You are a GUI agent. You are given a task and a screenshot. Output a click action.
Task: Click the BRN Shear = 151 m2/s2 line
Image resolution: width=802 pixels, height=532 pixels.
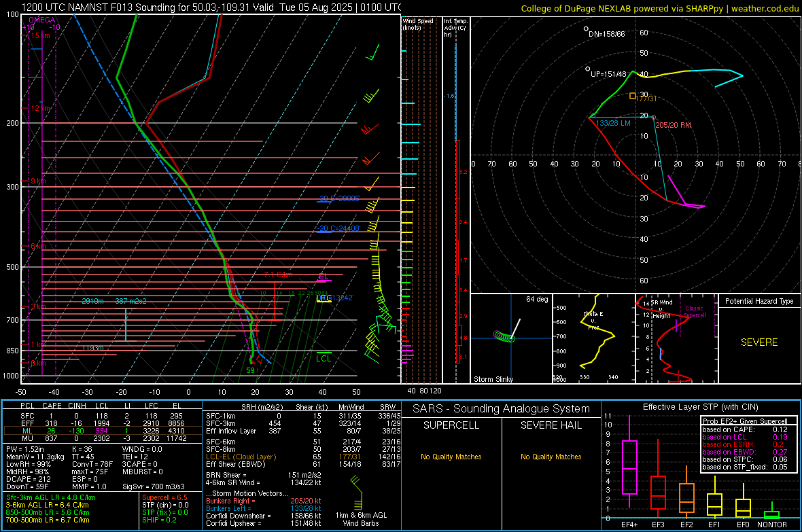tap(264, 475)
